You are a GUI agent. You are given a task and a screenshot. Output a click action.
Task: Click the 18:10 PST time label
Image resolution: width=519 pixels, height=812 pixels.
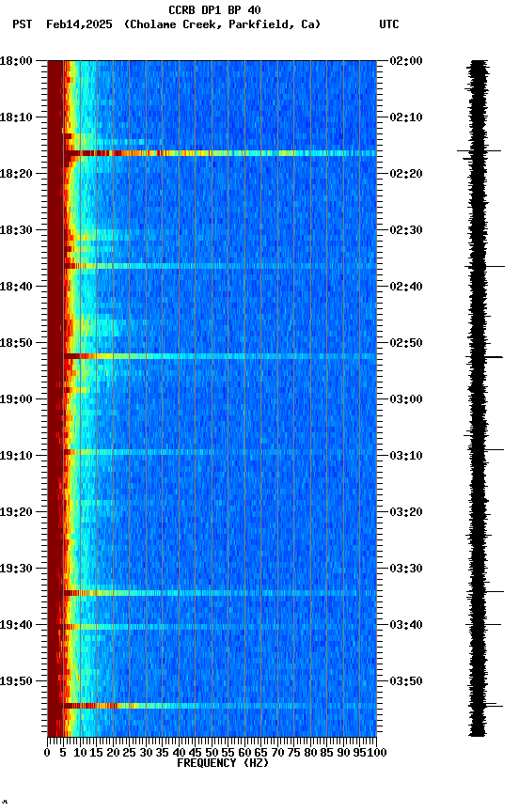pos(16,117)
